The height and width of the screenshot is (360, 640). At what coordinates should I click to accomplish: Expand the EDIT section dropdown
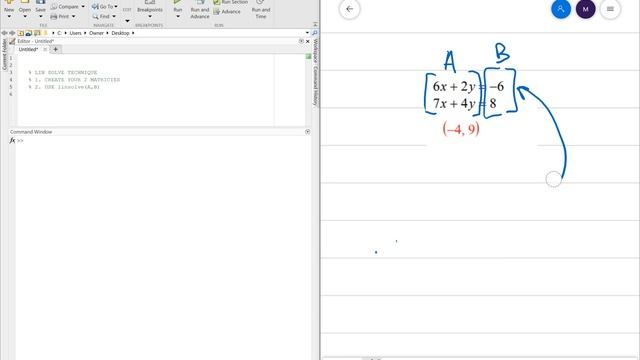127,21
